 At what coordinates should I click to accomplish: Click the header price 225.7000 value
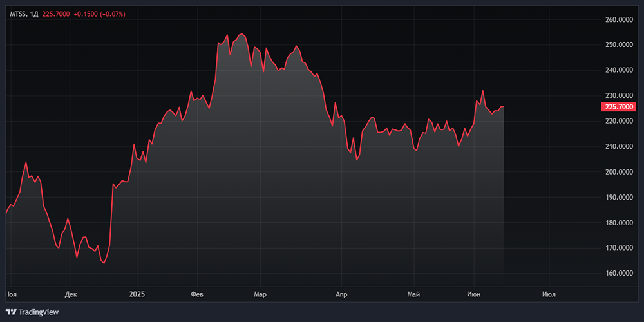pos(57,14)
